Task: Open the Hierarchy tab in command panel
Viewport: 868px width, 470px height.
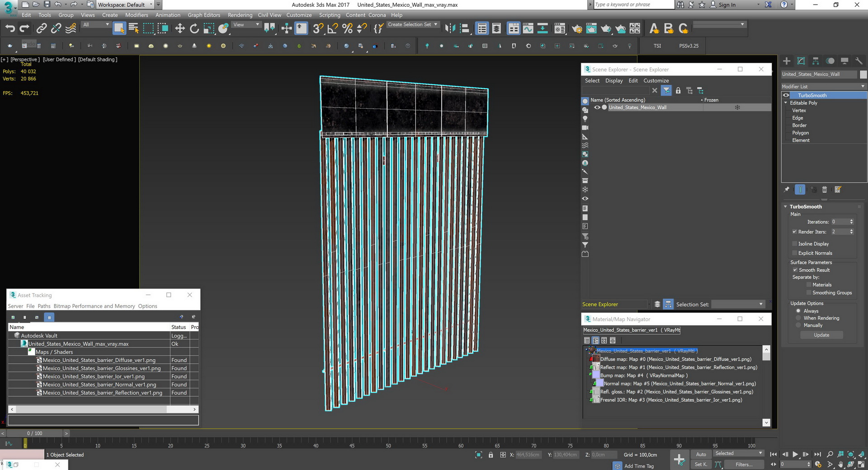Action: [x=816, y=61]
